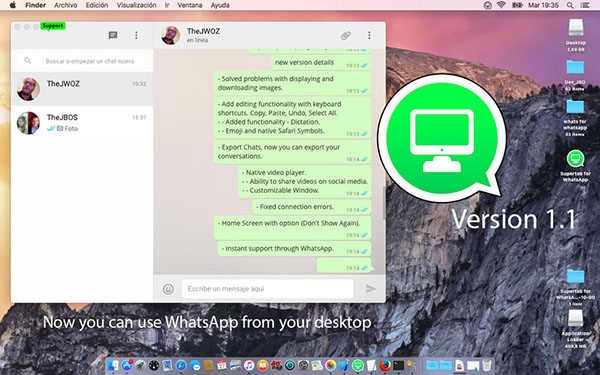600x375 pixels.
Task: Click the 'Escribe un mensaje aquí' input
Action: click(268, 289)
